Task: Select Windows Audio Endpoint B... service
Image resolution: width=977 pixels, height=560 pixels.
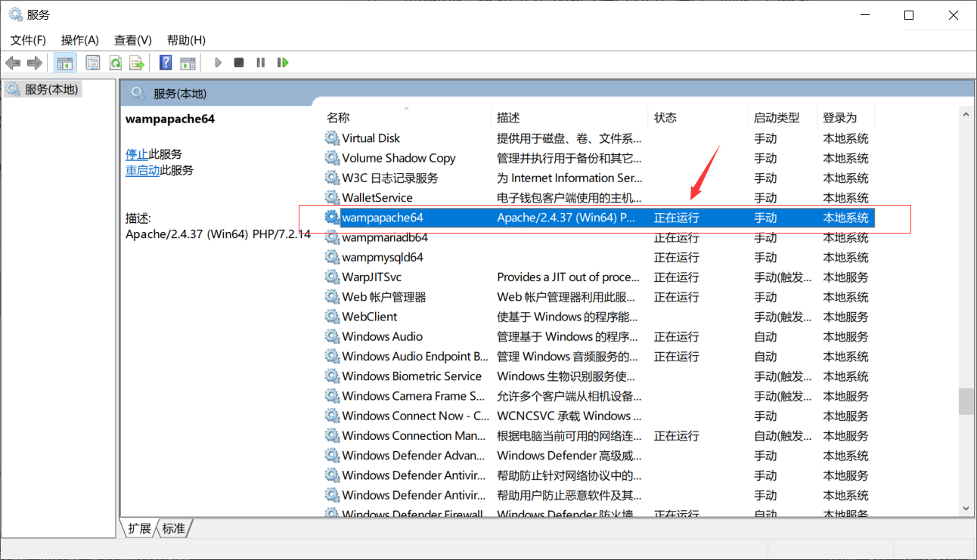Action: click(x=415, y=356)
